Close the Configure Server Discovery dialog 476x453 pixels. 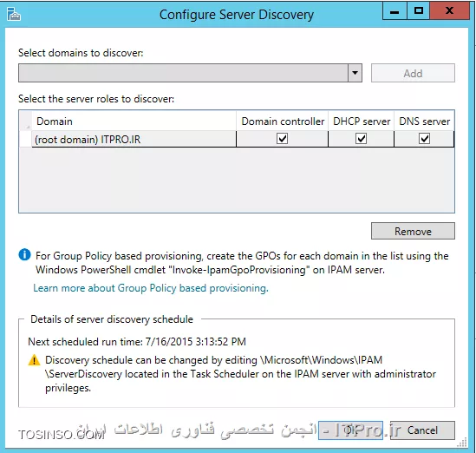click(x=450, y=11)
